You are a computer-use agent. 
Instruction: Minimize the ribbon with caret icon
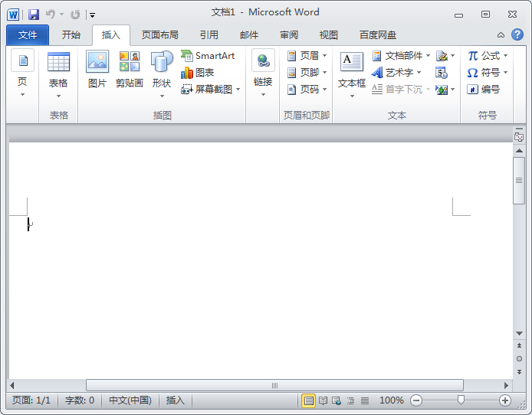click(x=501, y=35)
